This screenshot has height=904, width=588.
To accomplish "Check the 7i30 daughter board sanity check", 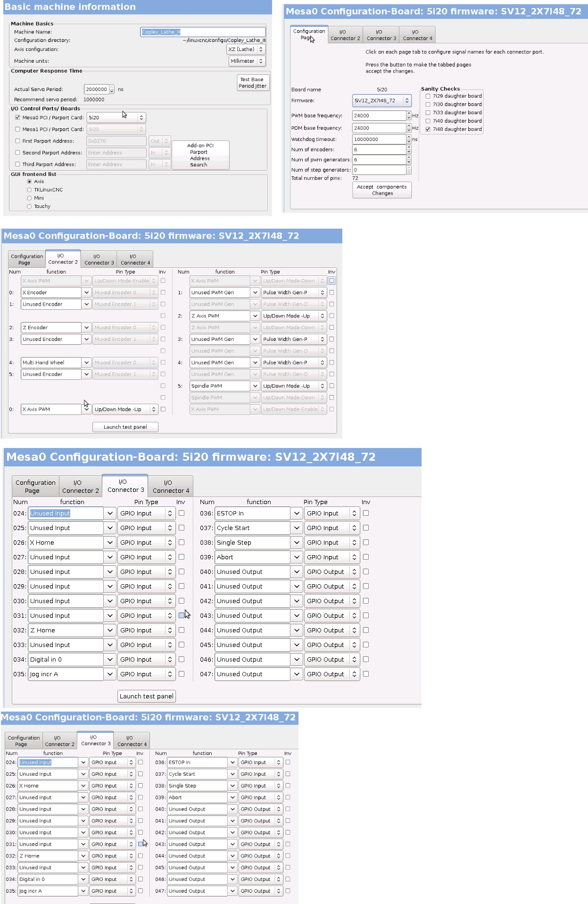I will (x=428, y=105).
